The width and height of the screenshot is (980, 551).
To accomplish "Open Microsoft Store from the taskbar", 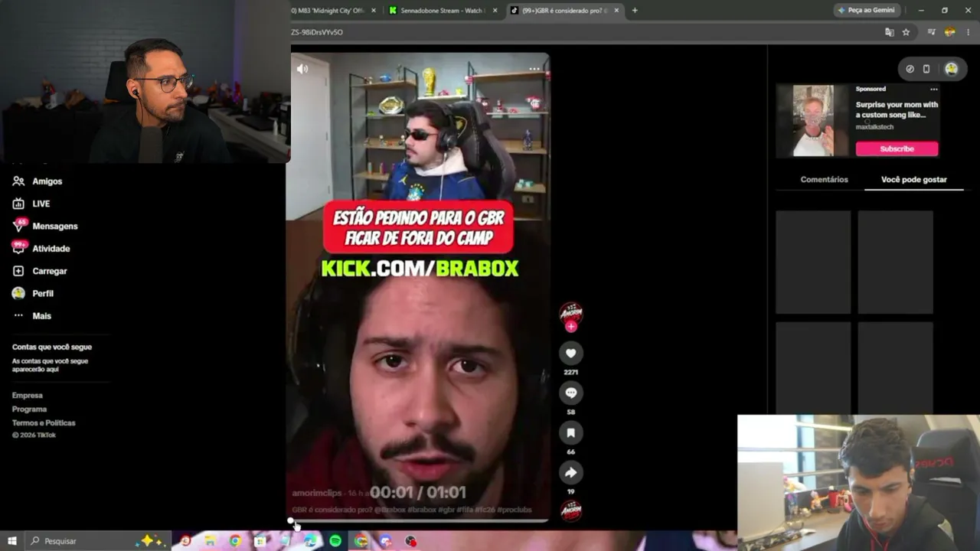I will pyautogui.click(x=260, y=541).
